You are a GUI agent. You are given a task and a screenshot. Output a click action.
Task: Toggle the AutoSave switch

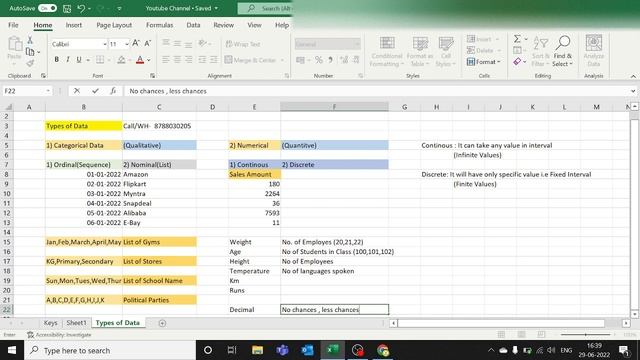tap(47, 8)
